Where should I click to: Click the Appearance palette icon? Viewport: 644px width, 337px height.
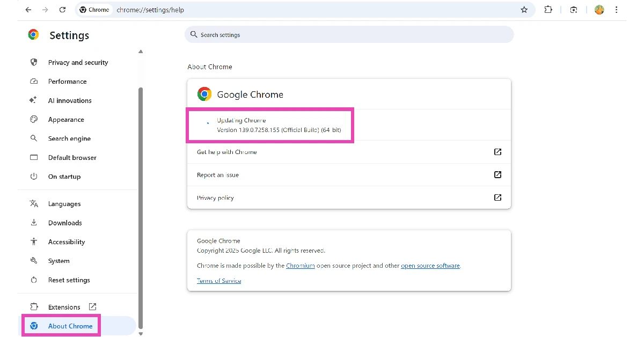(x=34, y=120)
